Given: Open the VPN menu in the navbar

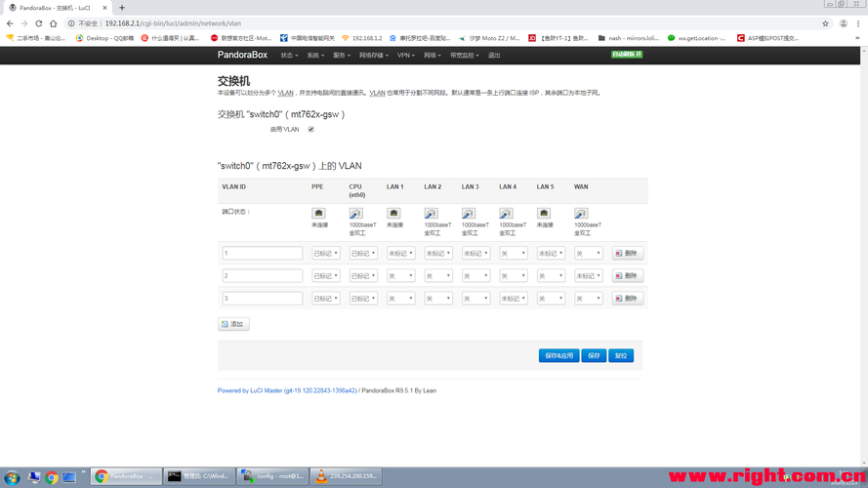Looking at the screenshot, I should (x=406, y=56).
